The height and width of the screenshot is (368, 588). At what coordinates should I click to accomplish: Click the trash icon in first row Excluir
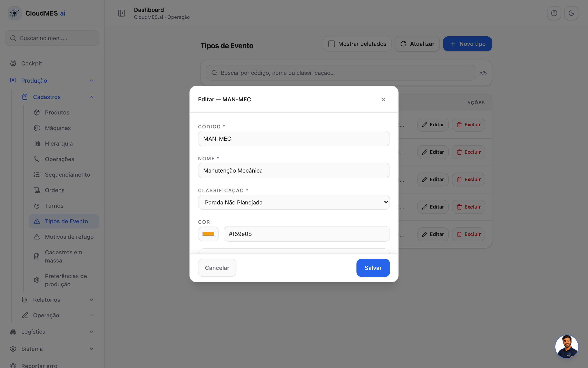pyautogui.click(x=459, y=125)
